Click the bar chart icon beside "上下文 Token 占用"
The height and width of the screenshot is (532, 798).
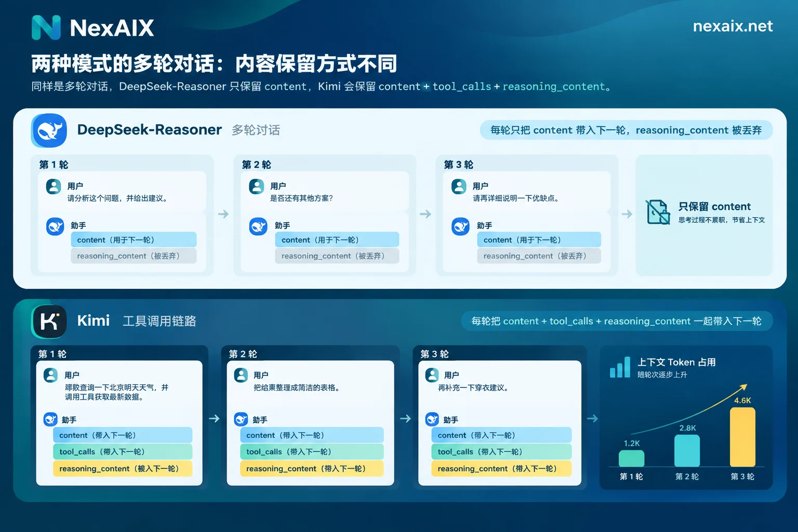(620, 367)
